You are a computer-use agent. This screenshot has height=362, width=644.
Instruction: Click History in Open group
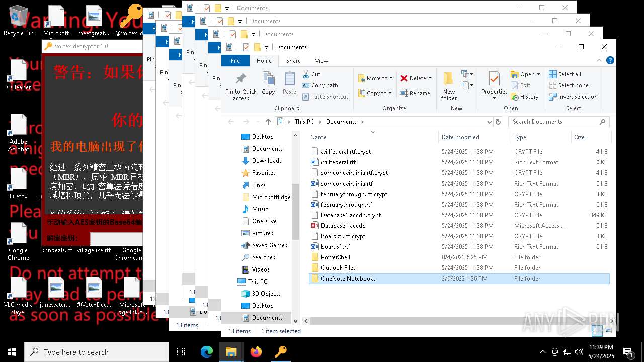[525, 97]
